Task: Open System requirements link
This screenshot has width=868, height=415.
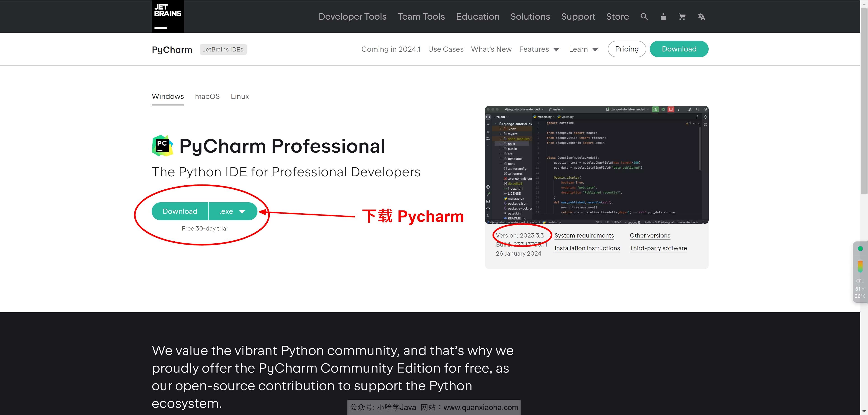Action: (584, 235)
